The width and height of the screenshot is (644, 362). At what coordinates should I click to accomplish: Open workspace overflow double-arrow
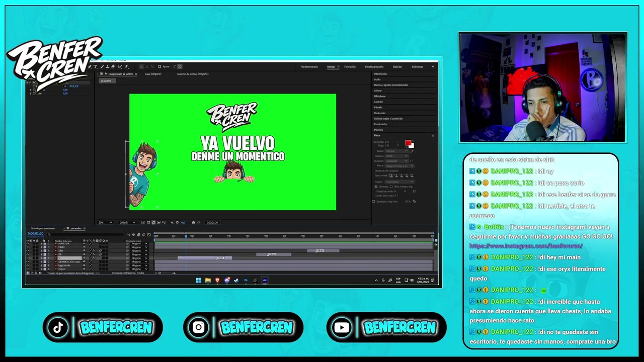point(433,66)
